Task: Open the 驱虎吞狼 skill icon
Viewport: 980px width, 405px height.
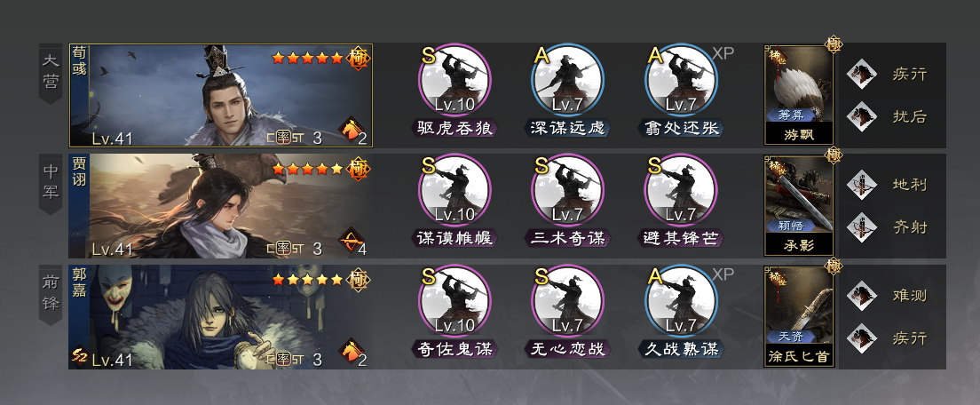Action: [x=454, y=79]
